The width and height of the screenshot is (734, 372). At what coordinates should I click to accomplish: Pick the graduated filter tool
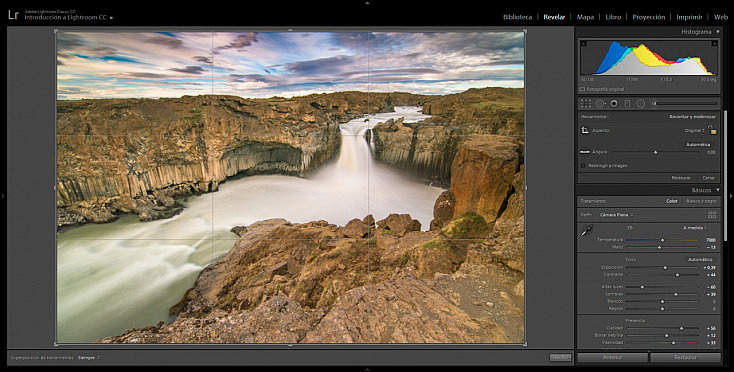click(628, 103)
